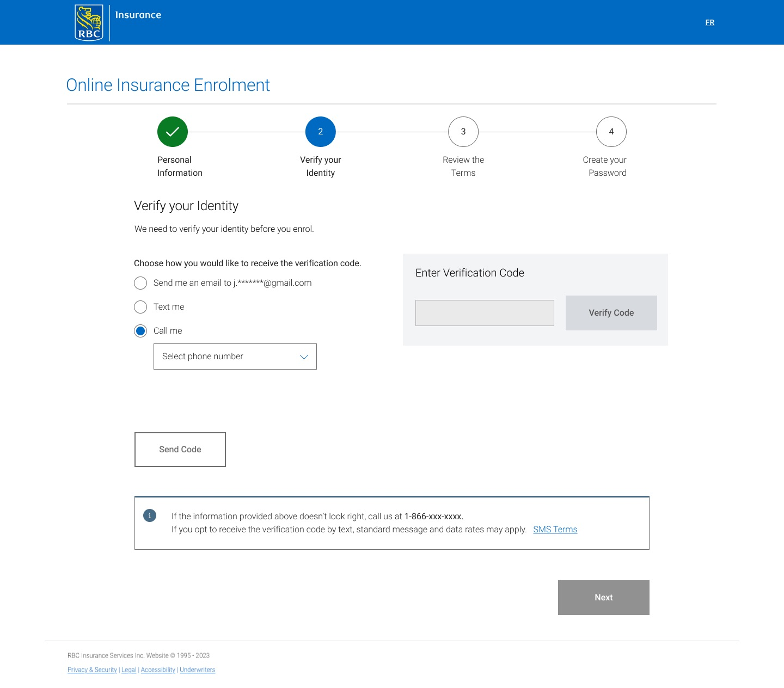Click the blue step 2 circle
Viewport: 784px width, 688px height.
tap(321, 132)
